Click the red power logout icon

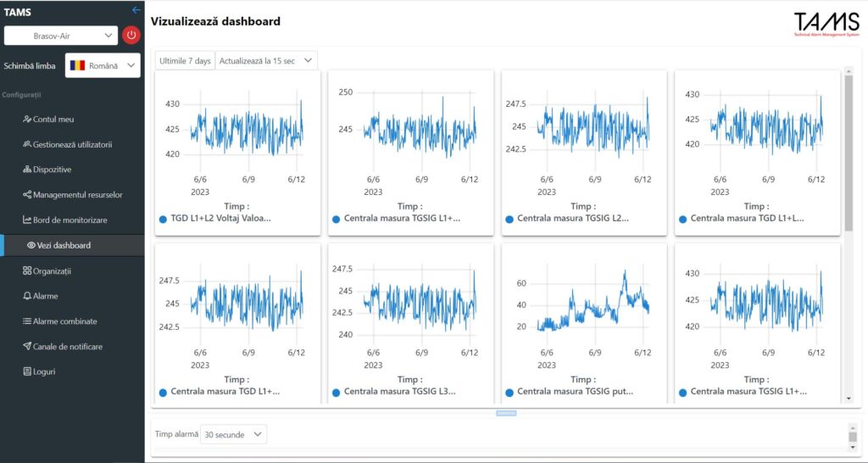click(131, 36)
